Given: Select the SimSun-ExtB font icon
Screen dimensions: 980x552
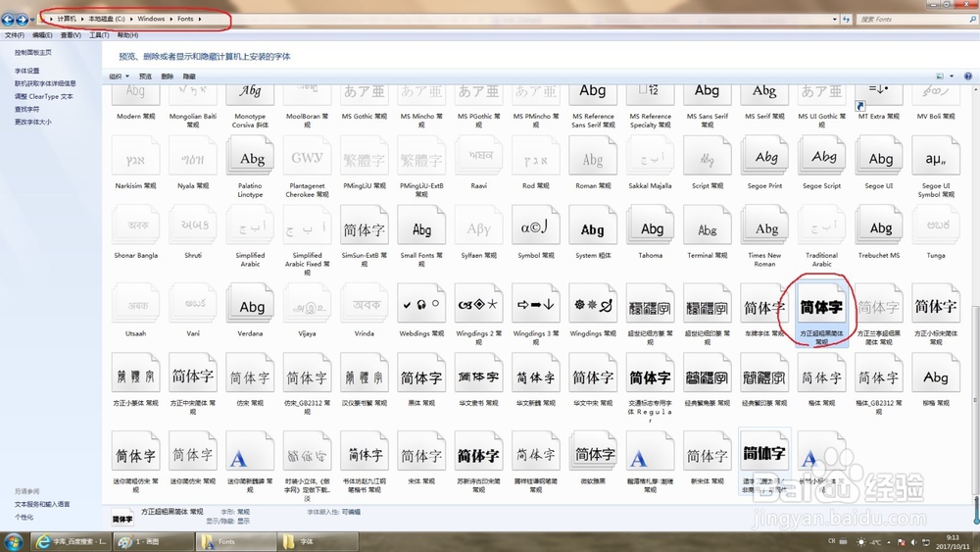Looking at the screenshot, I should [365, 226].
